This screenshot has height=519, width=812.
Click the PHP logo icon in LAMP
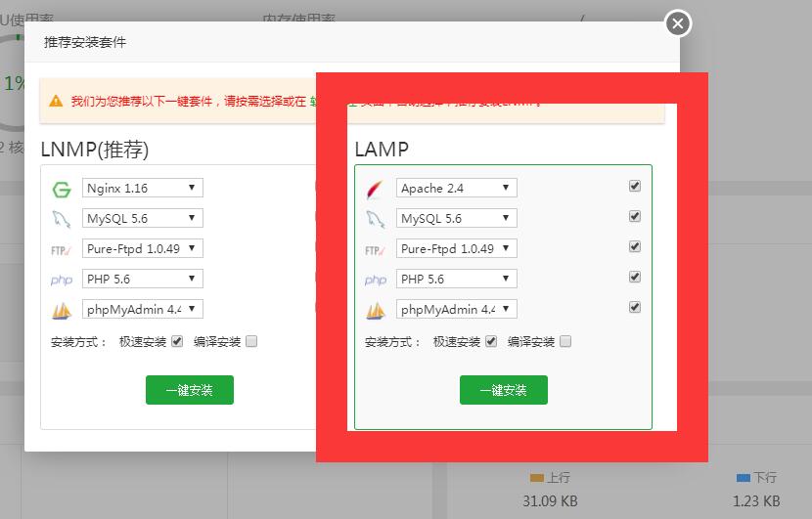pyautogui.click(x=376, y=280)
